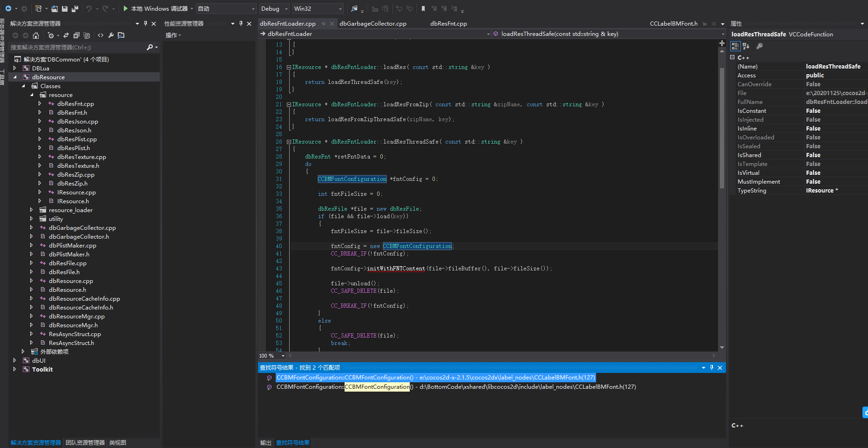Click the Home icon in Solution Explorer
The width and height of the screenshot is (868, 448).
coord(36,35)
